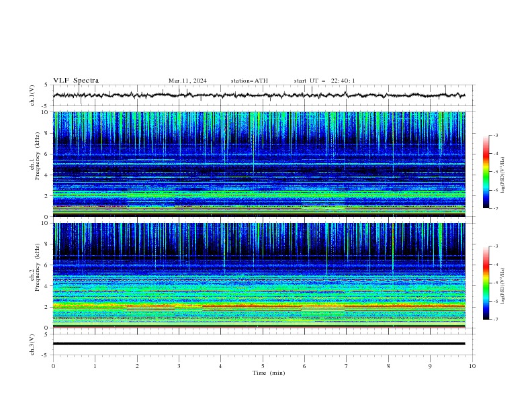Click the "ch.3(V)" axis label
The image size is (532, 411).
(x=32, y=345)
